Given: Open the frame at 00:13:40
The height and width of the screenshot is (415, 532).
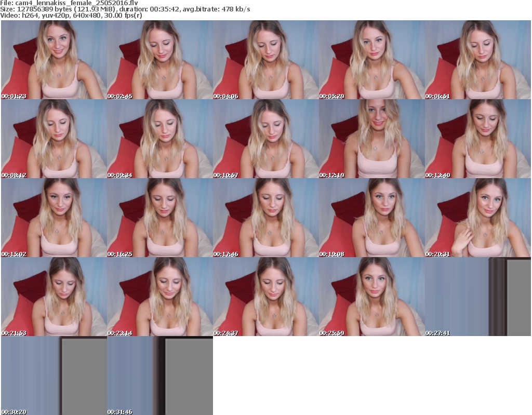Looking at the screenshot, I should pos(478,139).
